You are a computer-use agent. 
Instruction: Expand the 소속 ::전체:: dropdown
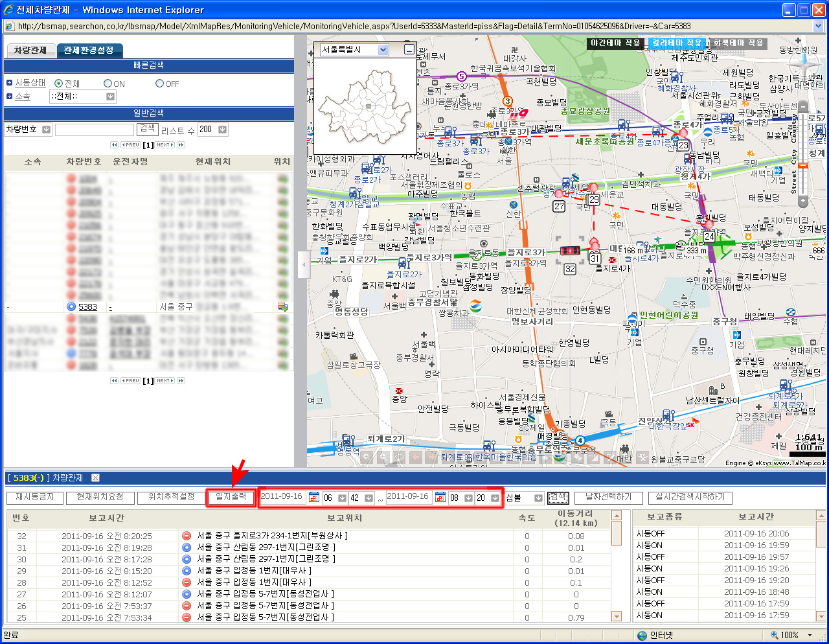pos(110,97)
